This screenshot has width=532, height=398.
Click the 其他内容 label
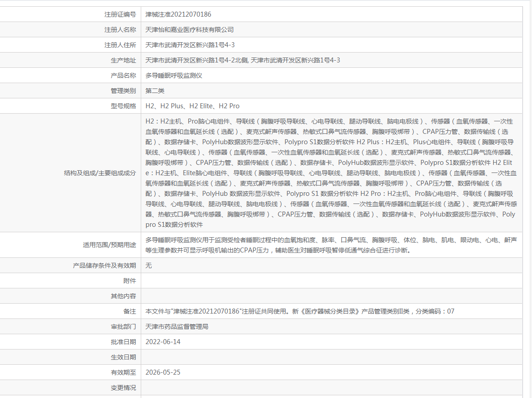tap(123, 296)
